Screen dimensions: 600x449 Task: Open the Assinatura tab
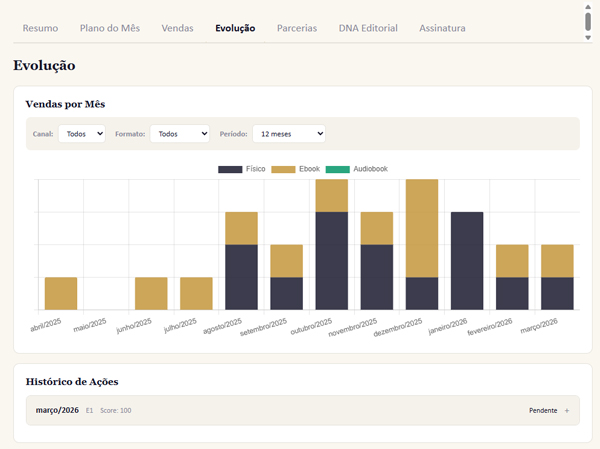442,28
